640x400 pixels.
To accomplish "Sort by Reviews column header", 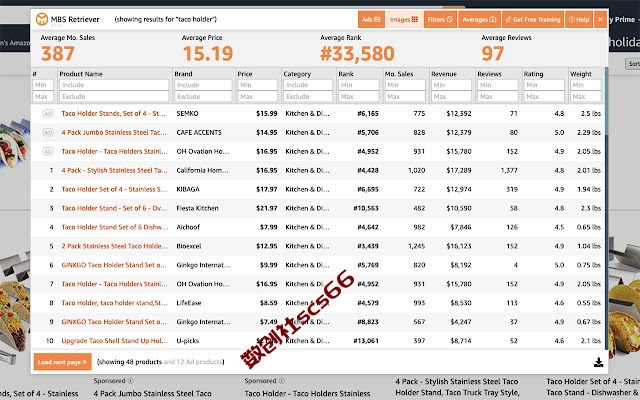I will coord(489,74).
